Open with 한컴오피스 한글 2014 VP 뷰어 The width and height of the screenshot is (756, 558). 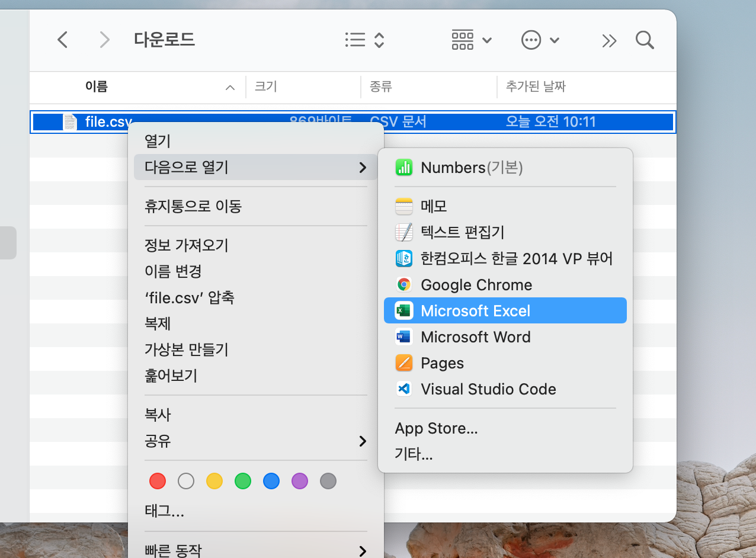505,258
